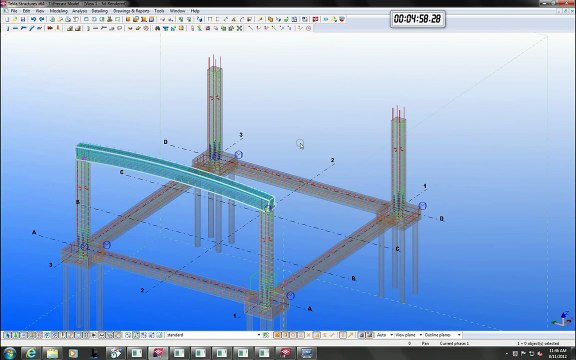Toggle the Select assemblies switch
The image size is (576, 360).
tap(144, 335)
